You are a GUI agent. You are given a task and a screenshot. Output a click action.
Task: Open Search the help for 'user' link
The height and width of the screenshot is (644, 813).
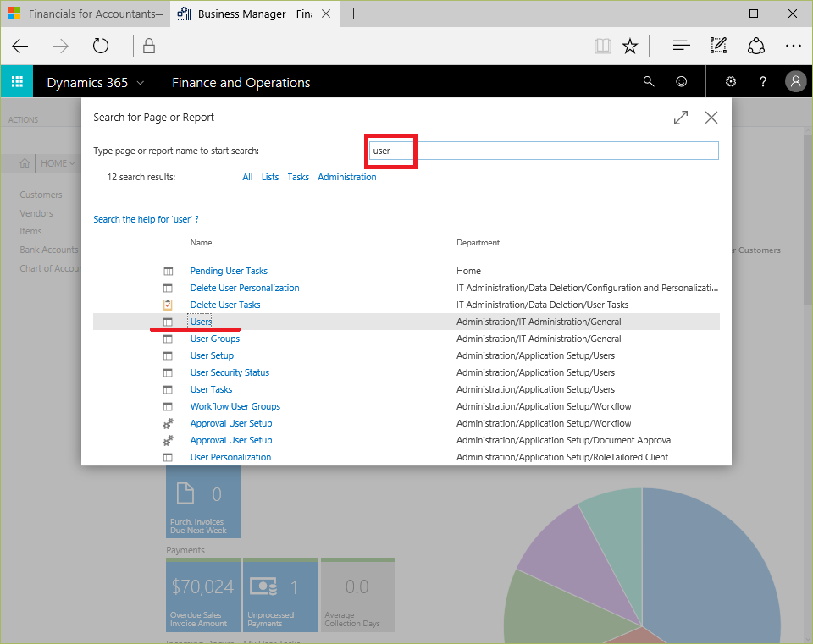pyautogui.click(x=146, y=219)
